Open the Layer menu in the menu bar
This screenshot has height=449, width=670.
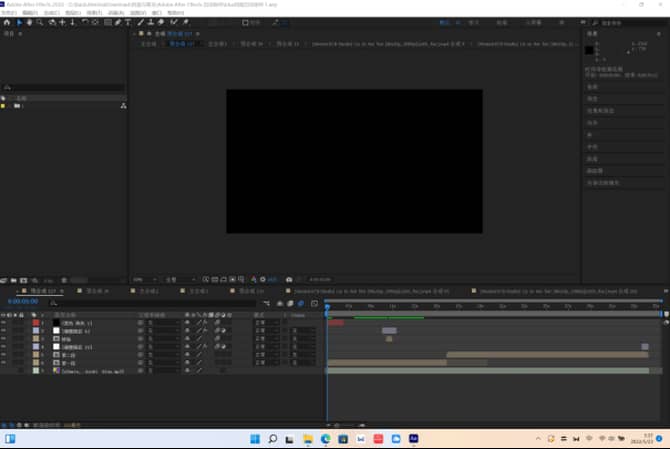coord(73,13)
